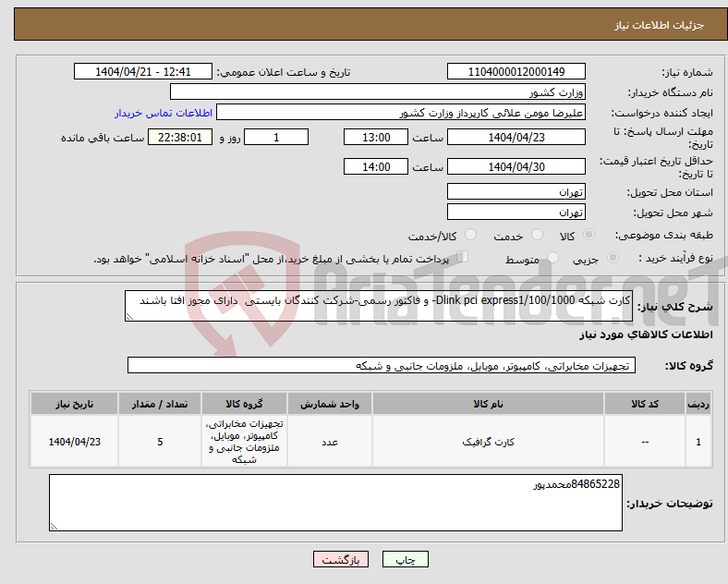Toggle the اسناد خزانه اسلامی payment checkbox
728x584 pixels.
coord(463,257)
